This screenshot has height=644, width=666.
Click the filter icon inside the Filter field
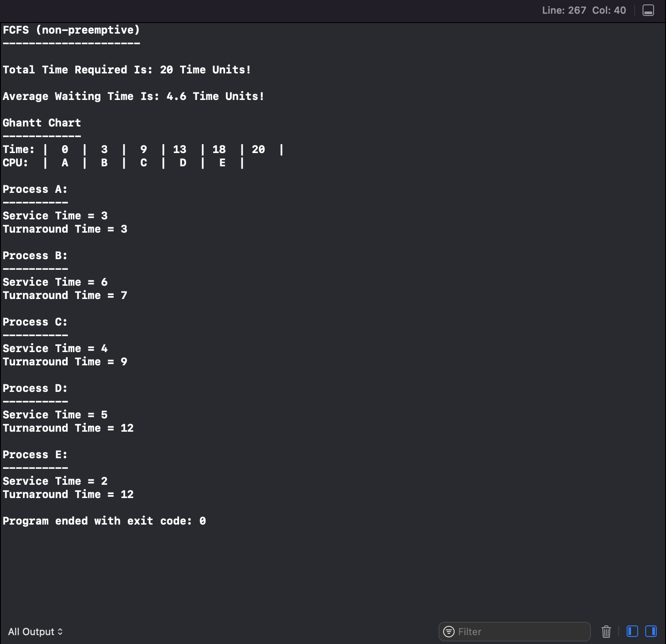448,631
